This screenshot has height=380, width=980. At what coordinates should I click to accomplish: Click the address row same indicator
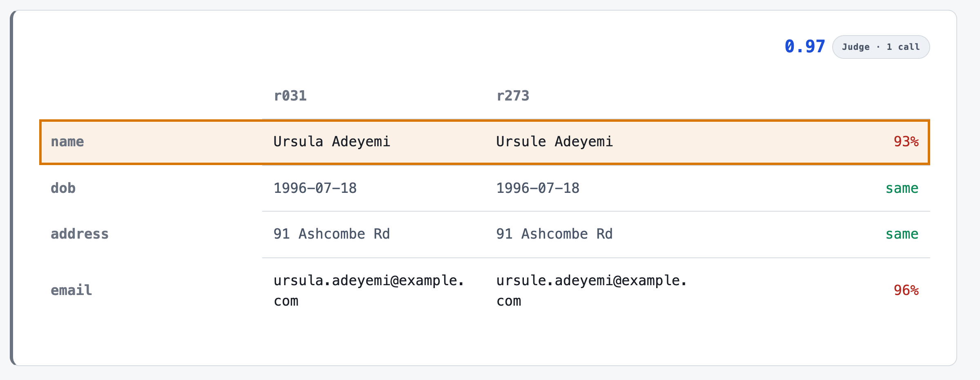pyautogui.click(x=902, y=234)
